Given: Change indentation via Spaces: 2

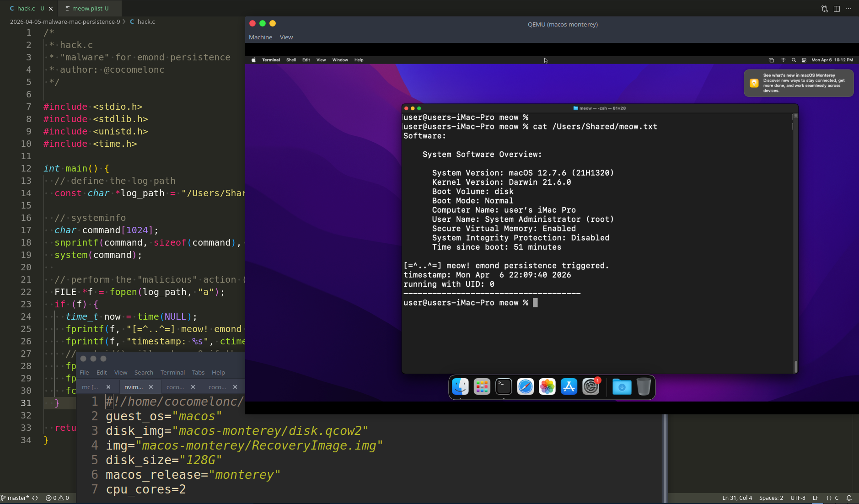Looking at the screenshot, I should [x=771, y=498].
